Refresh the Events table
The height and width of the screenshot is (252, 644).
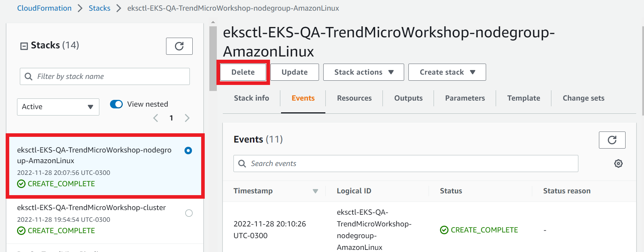coord(612,140)
